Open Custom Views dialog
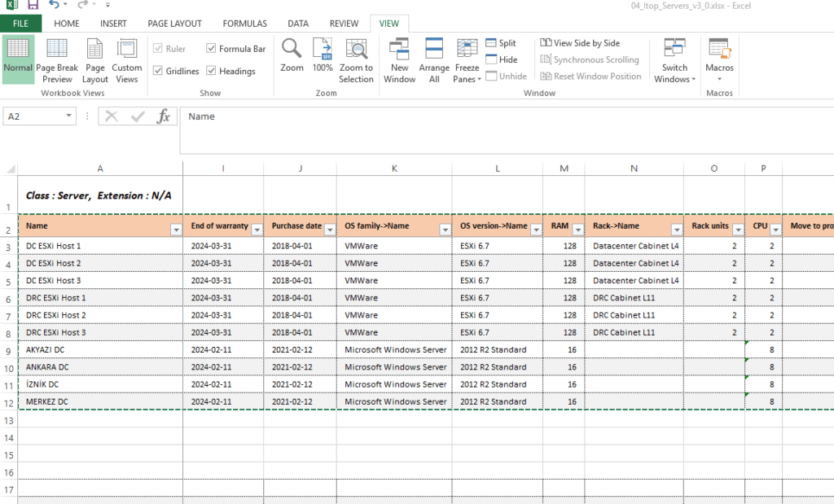Image resolution: width=834 pixels, height=504 pixels. coord(127,59)
